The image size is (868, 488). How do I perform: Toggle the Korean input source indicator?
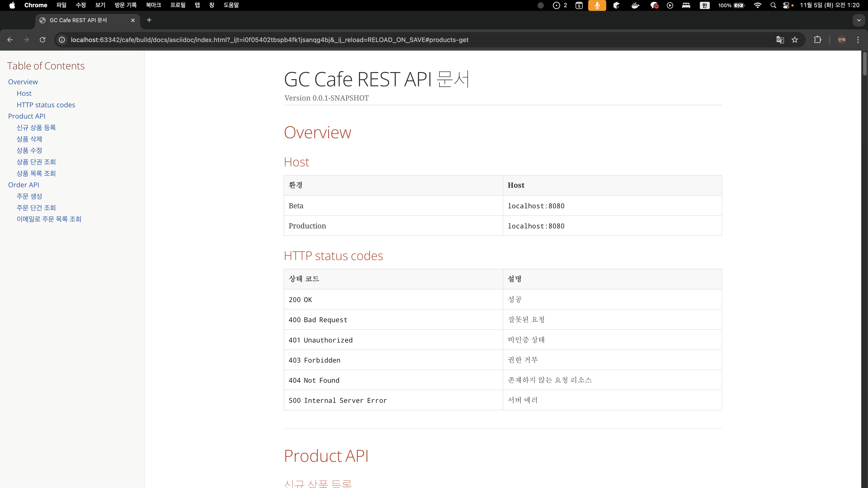704,5
